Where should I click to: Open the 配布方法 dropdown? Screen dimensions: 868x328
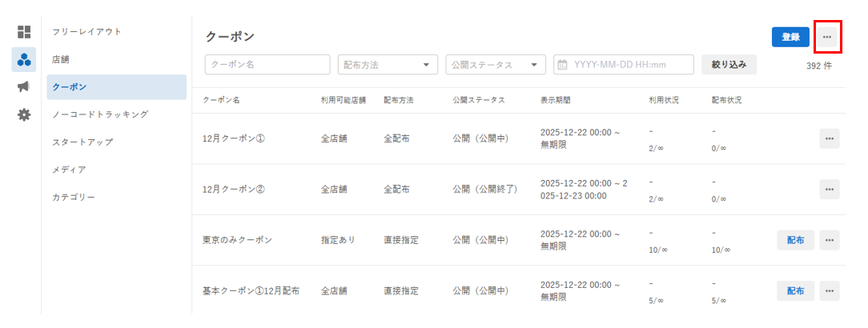pos(388,64)
